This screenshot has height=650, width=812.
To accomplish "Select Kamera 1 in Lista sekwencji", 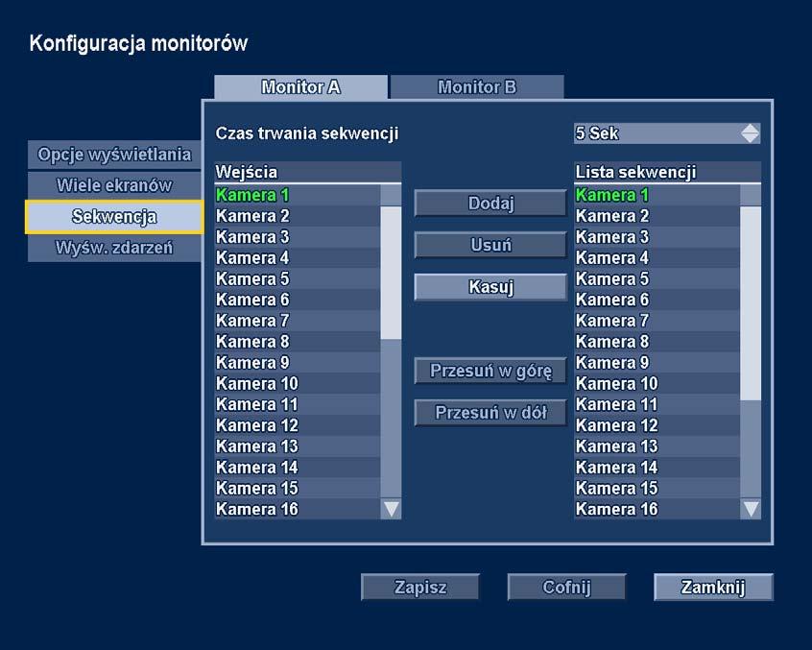I will 657,195.
